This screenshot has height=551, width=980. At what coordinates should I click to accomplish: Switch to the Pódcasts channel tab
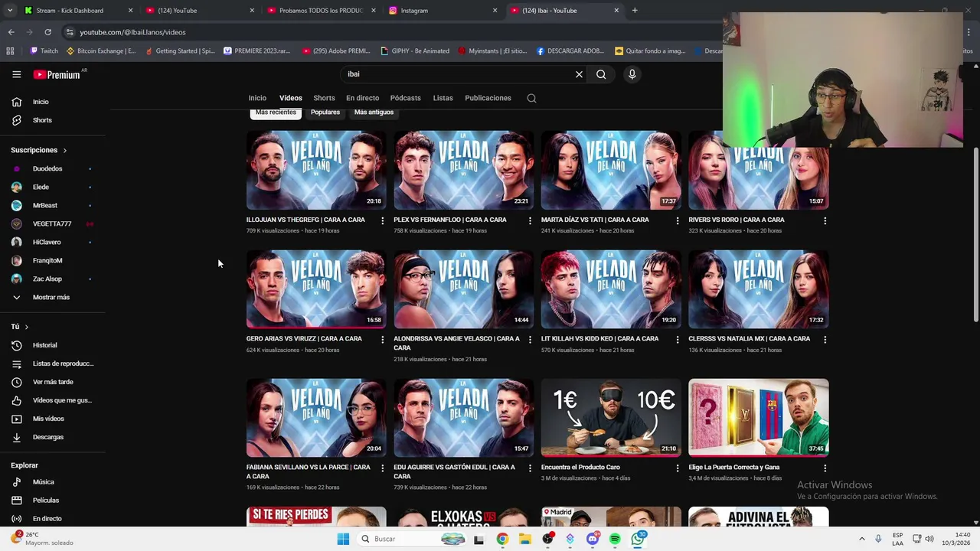click(x=405, y=98)
